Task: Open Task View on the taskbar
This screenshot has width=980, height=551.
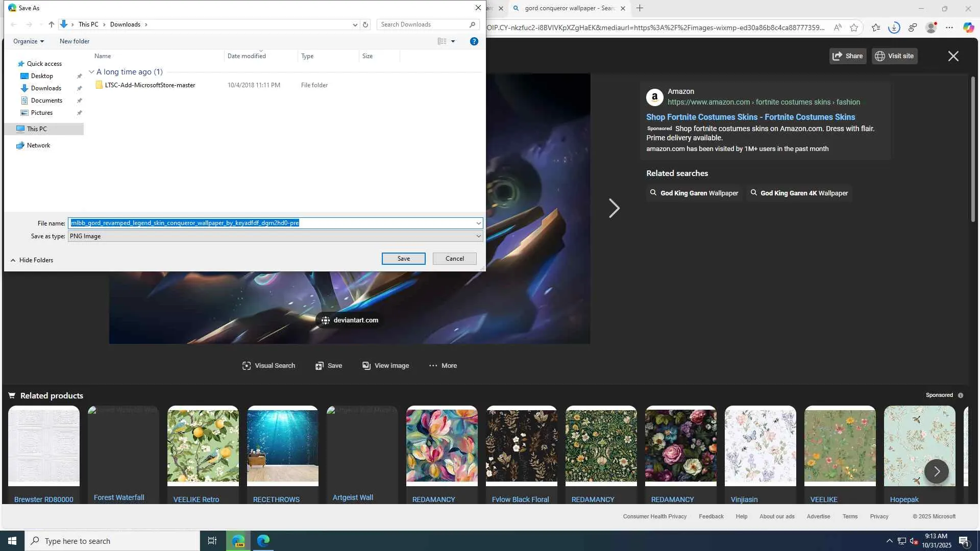Action: tap(212, 541)
